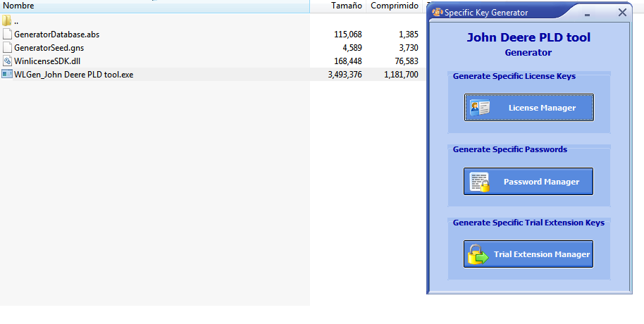644x324 pixels.
Task: Select the GeneratorDatabase.abs file icon
Action: coord(7,34)
